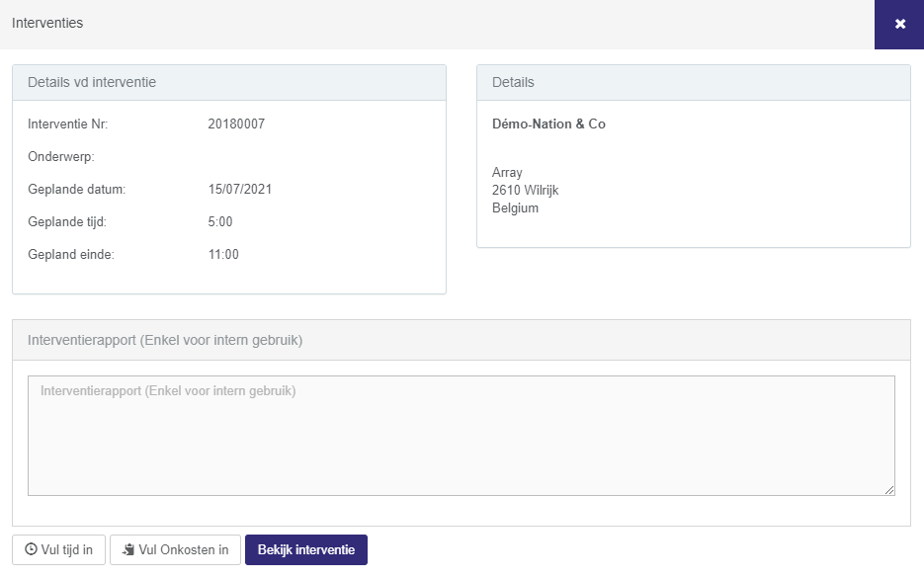The image size is (924, 579).
Task: Click the 'Interventie Nr:' label
Action: pyautogui.click(x=68, y=124)
